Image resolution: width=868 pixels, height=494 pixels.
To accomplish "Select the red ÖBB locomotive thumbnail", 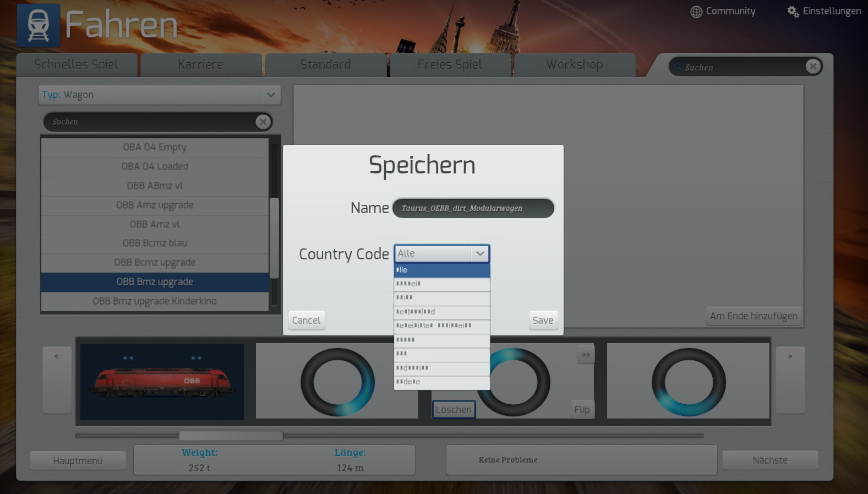I will point(162,382).
